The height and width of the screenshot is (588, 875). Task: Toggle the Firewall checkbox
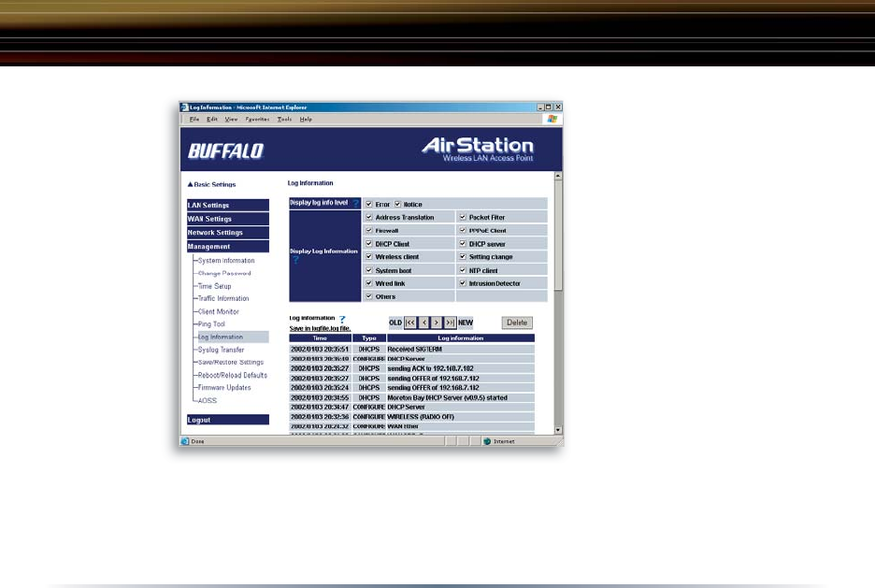[369, 230]
